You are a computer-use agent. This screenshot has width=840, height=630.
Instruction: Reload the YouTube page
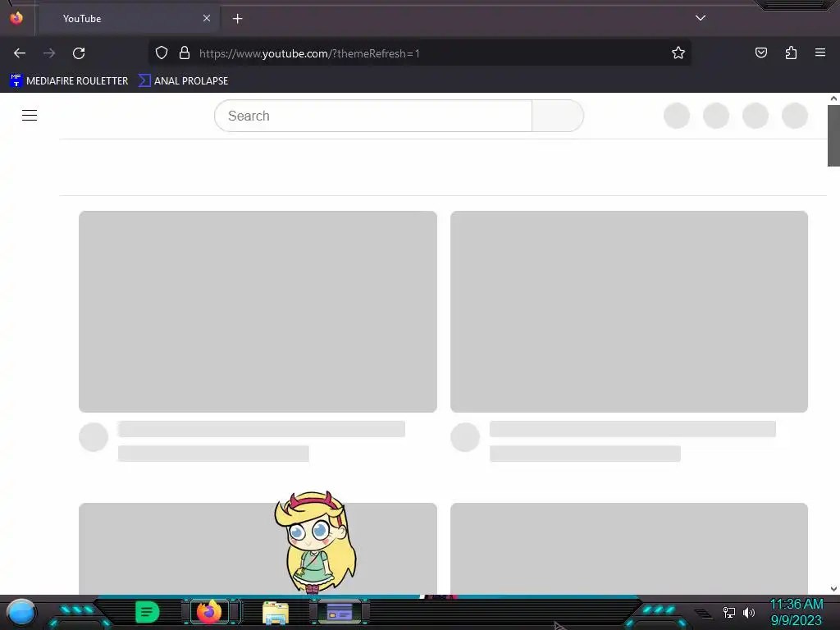click(x=79, y=53)
